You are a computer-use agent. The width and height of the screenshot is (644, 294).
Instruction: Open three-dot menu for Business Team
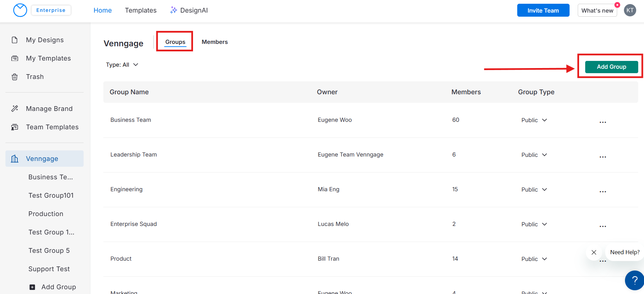click(x=603, y=122)
